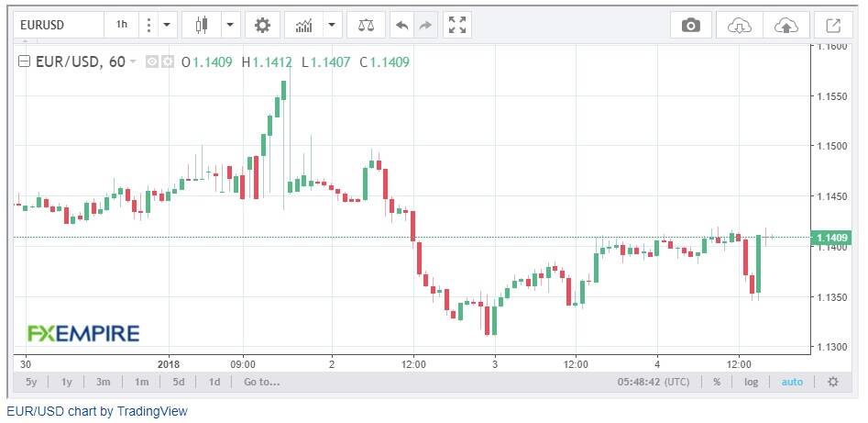Load chart layout with cloud download icon
The image size is (868, 423).
tap(740, 25)
